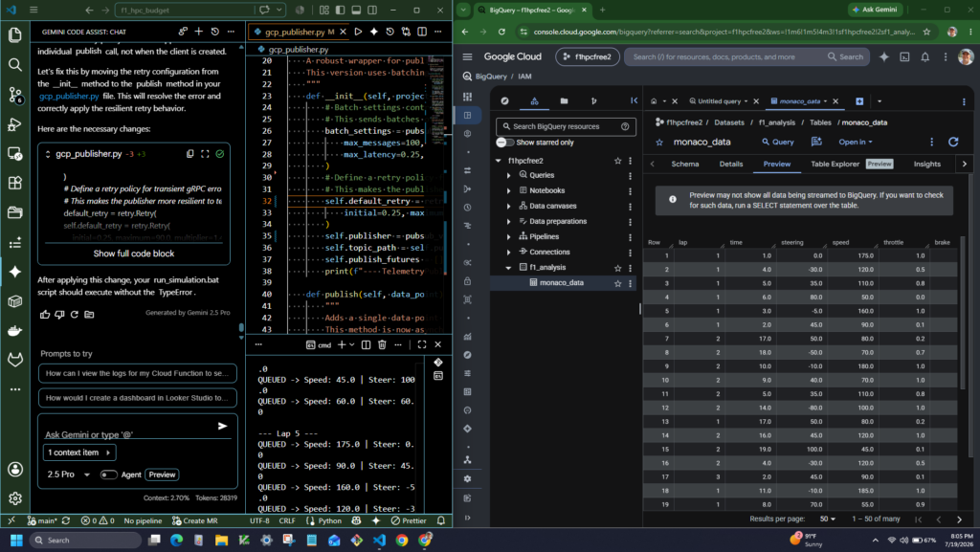Open Run and Debug view

pos(15,124)
